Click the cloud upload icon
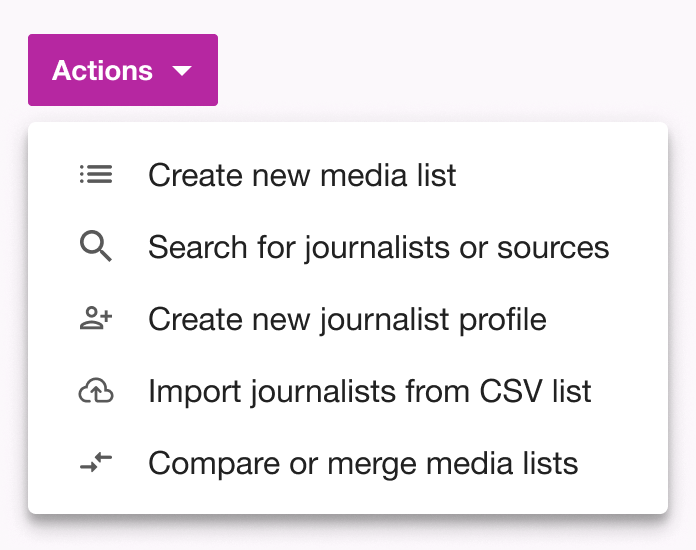 (x=96, y=390)
